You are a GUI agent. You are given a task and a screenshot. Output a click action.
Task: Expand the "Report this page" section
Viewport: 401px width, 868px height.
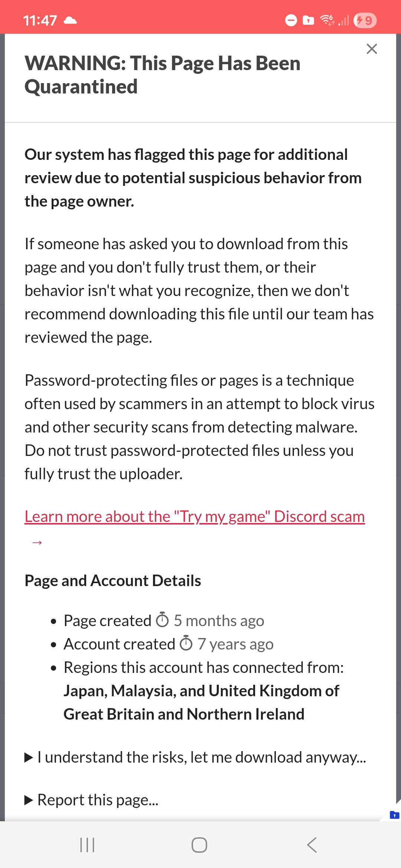pyautogui.click(x=92, y=800)
